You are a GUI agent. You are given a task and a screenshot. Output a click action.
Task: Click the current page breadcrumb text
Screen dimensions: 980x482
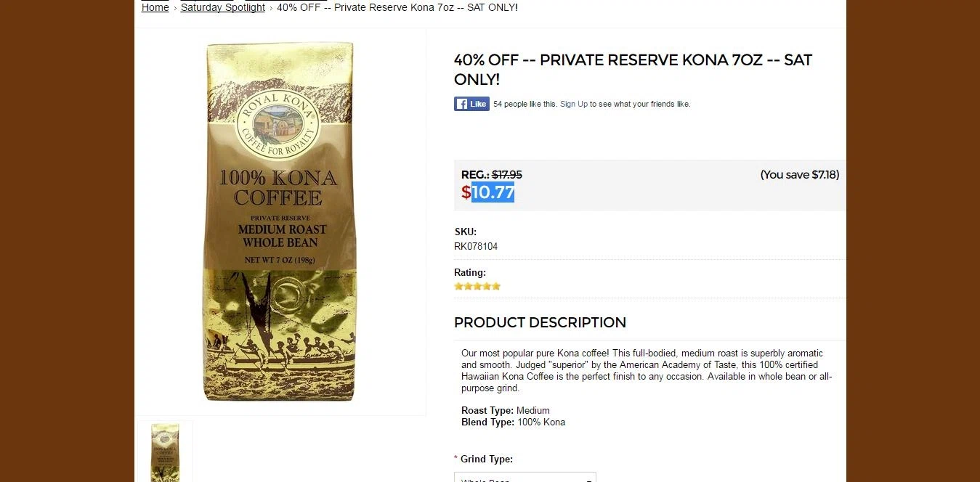point(397,7)
